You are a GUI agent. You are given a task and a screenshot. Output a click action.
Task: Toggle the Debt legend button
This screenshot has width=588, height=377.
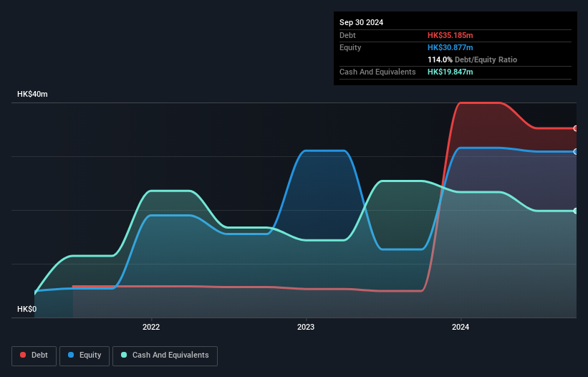[x=34, y=355]
